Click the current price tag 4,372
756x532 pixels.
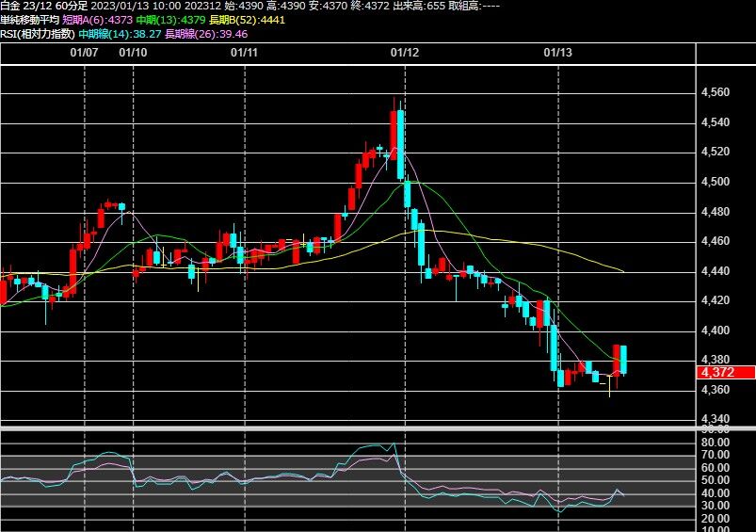726,372
